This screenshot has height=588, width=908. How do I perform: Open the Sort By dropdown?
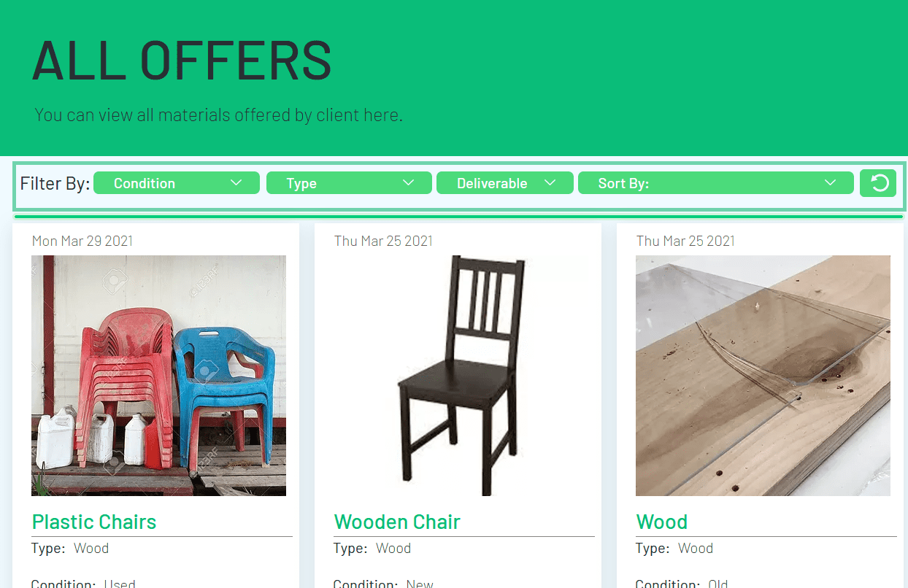[716, 183]
